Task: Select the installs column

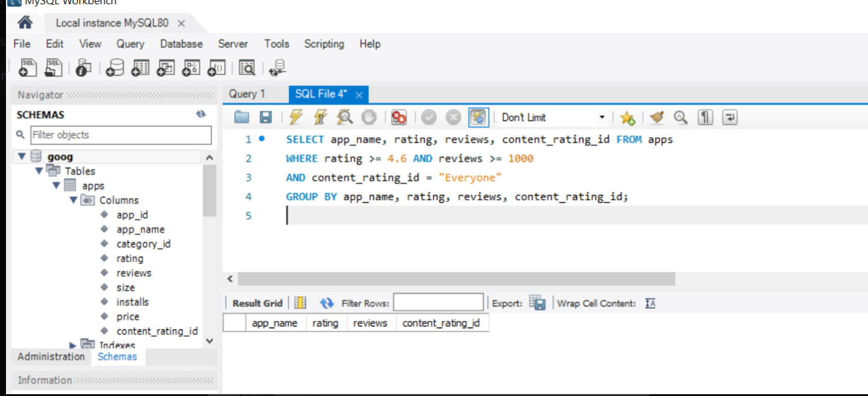Action: tap(132, 302)
